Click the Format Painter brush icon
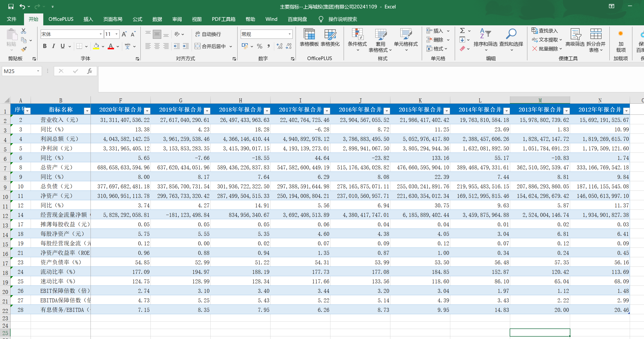The image size is (644, 339). tap(24, 49)
